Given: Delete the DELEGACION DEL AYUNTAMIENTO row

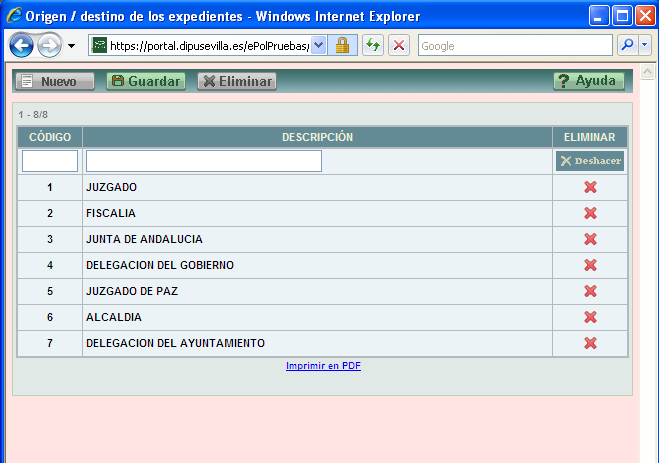Looking at the screenshot, I should 590,343.
